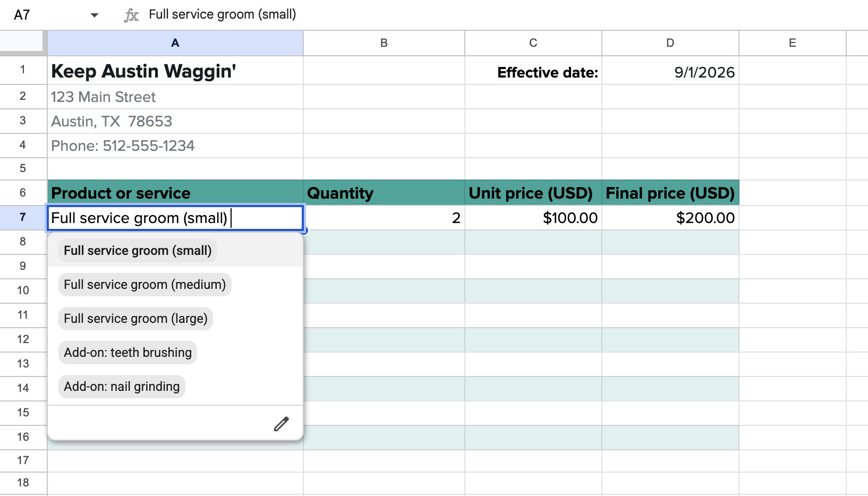Select column C header
This screenshot has width=868, height=496.
[x=533, y=43]
